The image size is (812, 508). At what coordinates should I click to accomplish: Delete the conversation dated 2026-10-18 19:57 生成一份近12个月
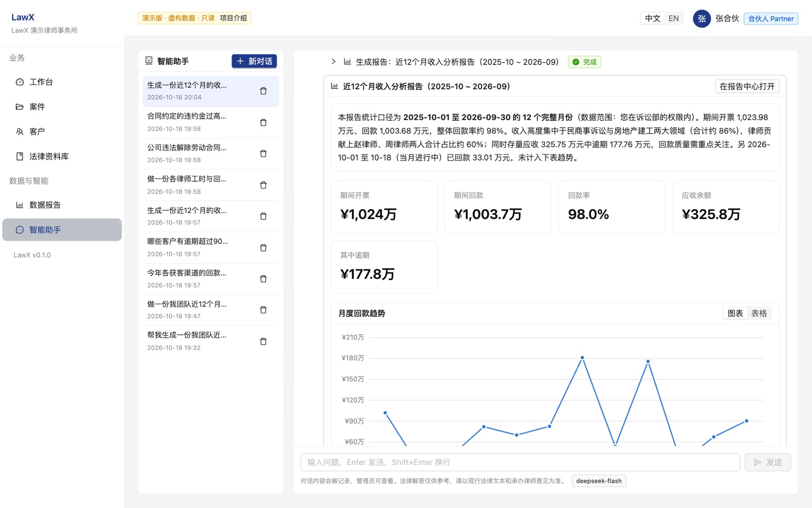[x=263, y=216]
